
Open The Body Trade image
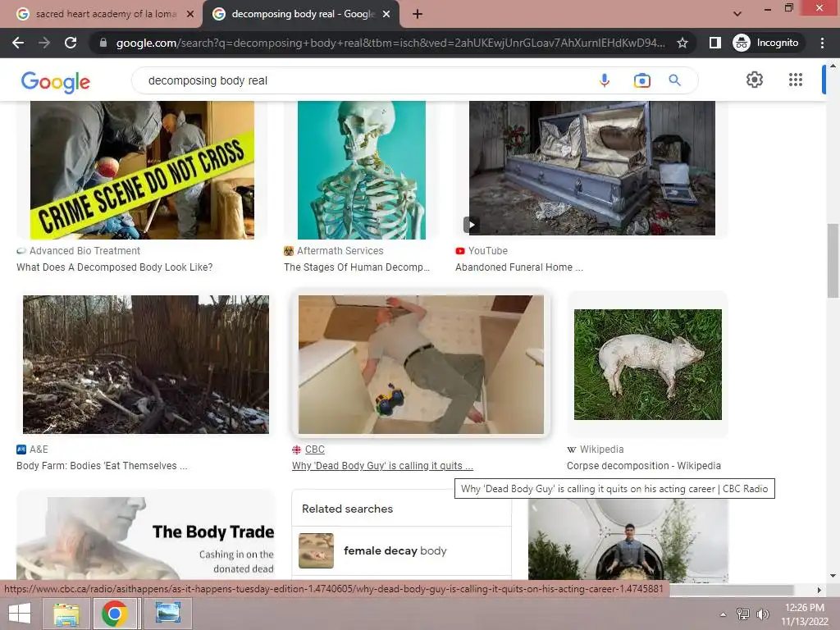click(145, 538)
